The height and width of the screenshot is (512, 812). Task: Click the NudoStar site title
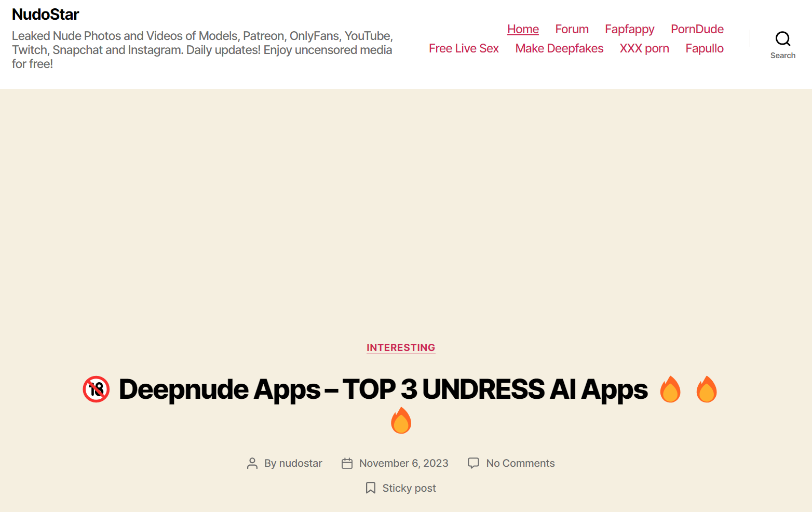(45, 14)
